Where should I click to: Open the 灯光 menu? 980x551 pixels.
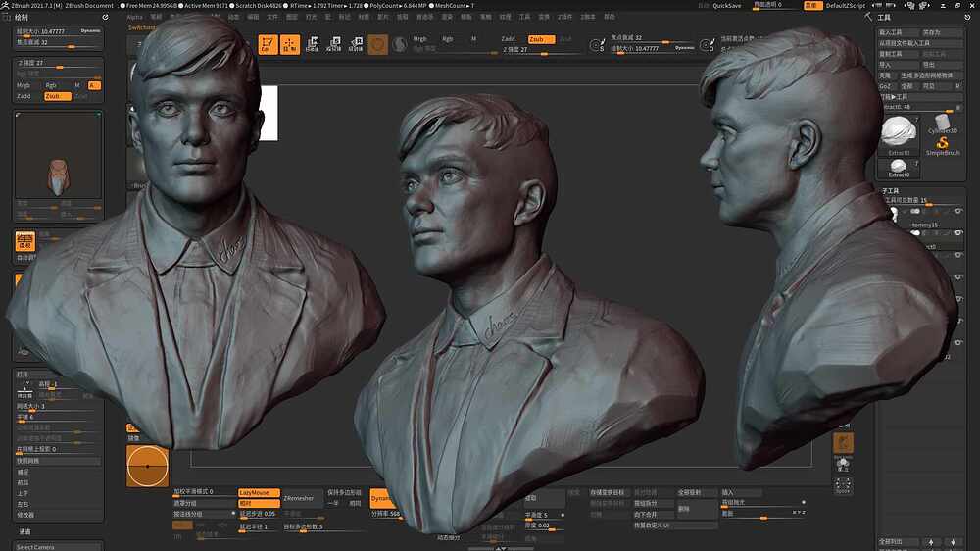[311, 17]
